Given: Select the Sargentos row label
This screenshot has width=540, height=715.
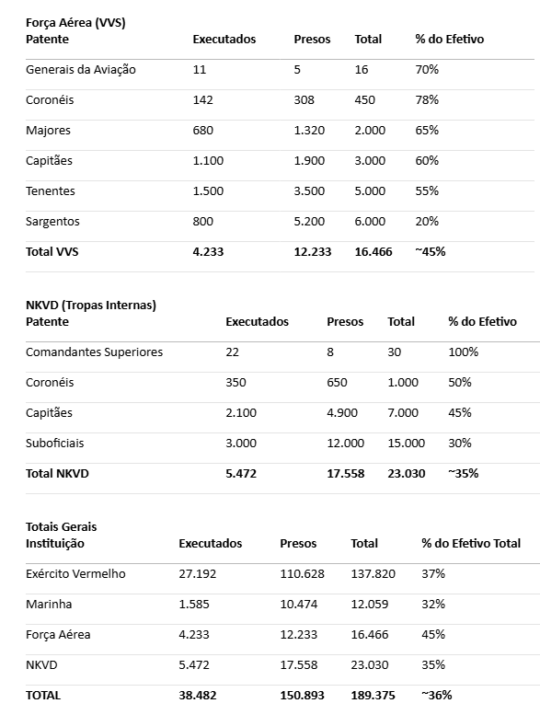Looking at the screenshot, I should [x=52, y=222].
